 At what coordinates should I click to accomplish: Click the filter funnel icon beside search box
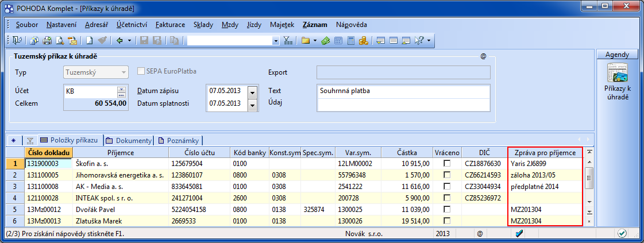(x=288, y=40)
